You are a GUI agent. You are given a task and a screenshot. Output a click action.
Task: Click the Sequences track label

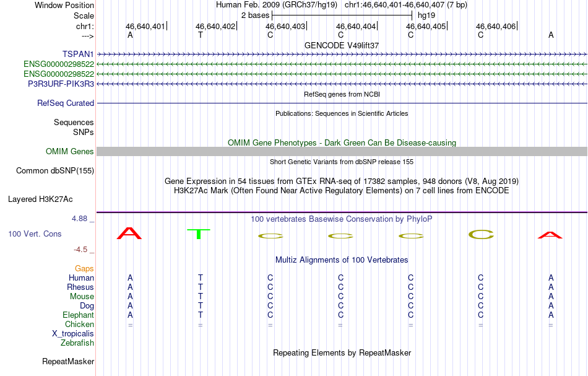coord(74,122)
